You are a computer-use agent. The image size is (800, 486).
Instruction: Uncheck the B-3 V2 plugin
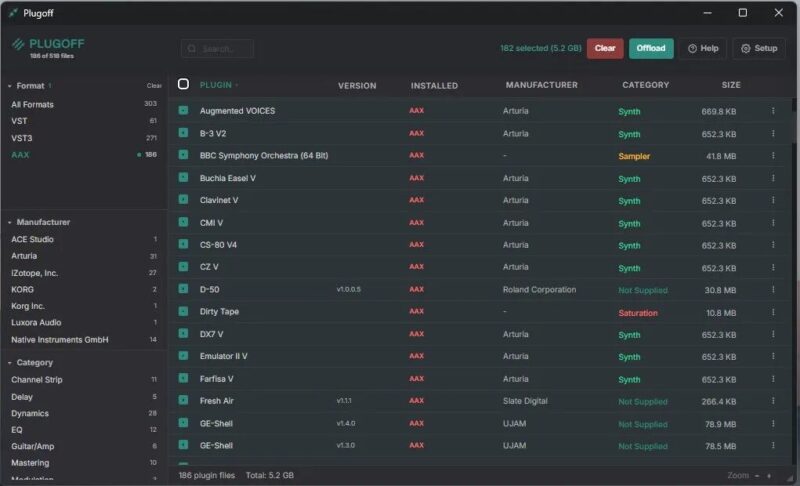coord(183,133)
